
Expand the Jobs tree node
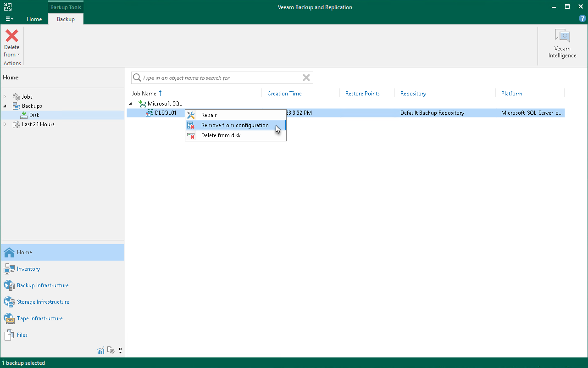[5, 97]
